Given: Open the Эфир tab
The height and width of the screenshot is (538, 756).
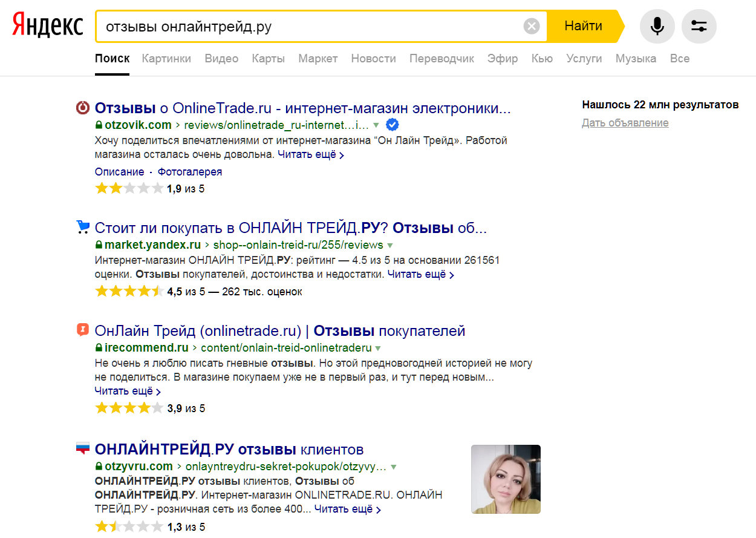Looking at the screenshot, I should coord(503,59).
